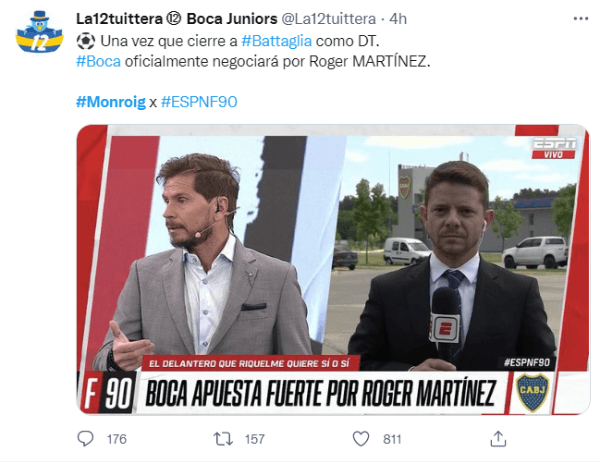
Task: Click the soccer ball emoji in the tweet
Action: pyautogui.click(x=86, y=41)
